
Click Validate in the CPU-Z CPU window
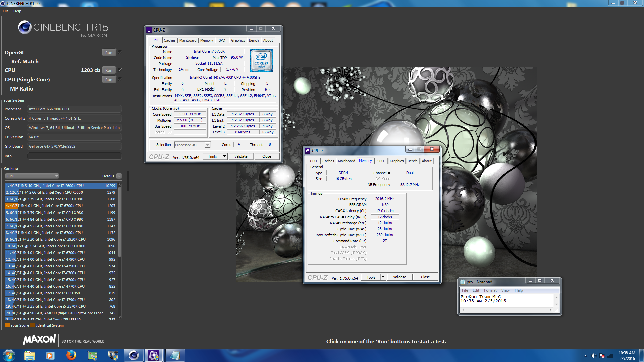[x=241, y=156]
